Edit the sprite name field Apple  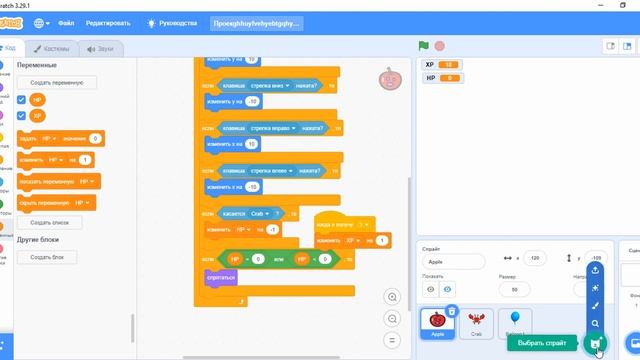454,262
